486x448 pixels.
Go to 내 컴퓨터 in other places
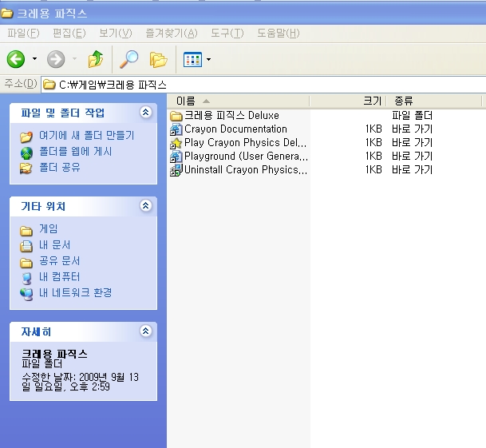point(59,277)
